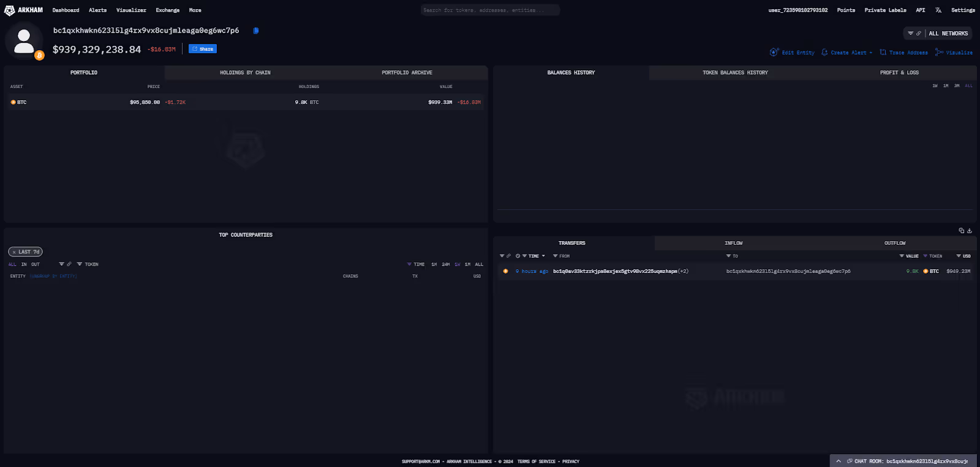The height and width of the screenshot is (467, 980).
Task: Open the Alerts menu
Action: [97, 10]
